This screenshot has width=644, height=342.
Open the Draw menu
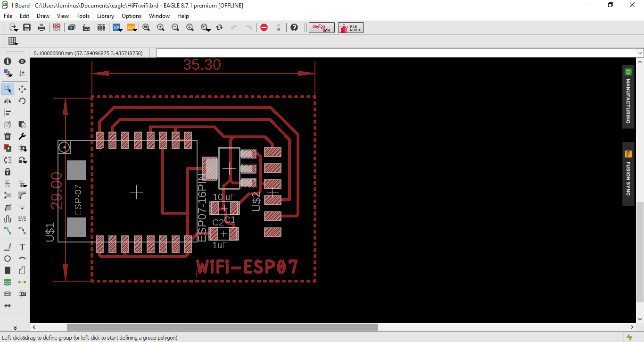click(x=43, y=16)
